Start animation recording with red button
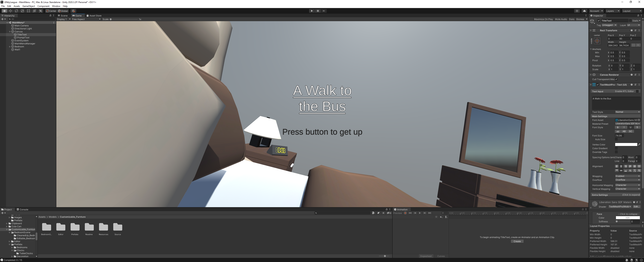This screenshot has width=644, height=262. click(405, 213)
